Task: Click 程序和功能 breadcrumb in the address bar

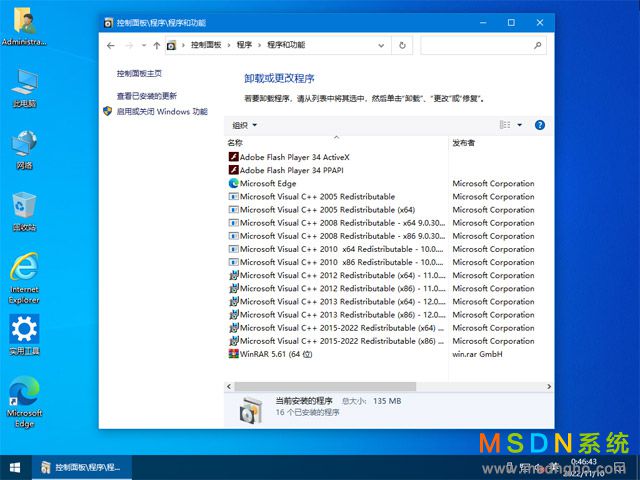Action: pyautogui.click(x=286, y=45)
